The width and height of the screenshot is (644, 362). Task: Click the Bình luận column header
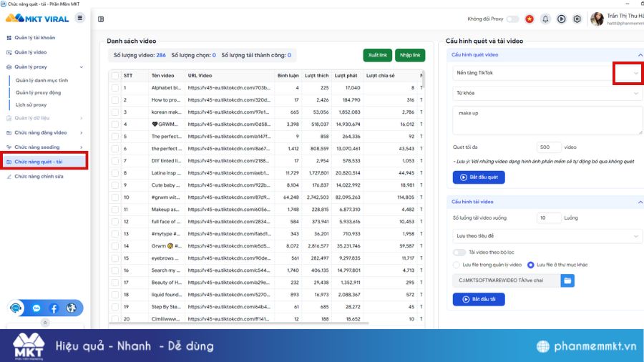[x=288, y=76]
